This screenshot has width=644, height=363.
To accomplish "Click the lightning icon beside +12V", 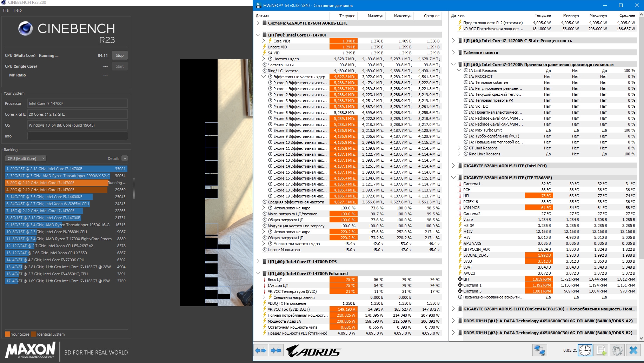I will (460, 231).
